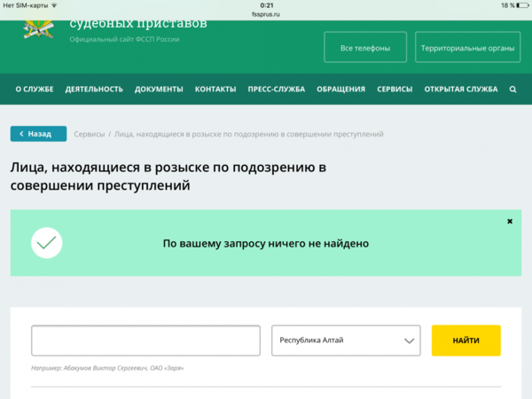Image resolution: width=532 pixels, height=399 pixels.
Task: Open the 'Документы' menu item
Action: pos(159,90)
